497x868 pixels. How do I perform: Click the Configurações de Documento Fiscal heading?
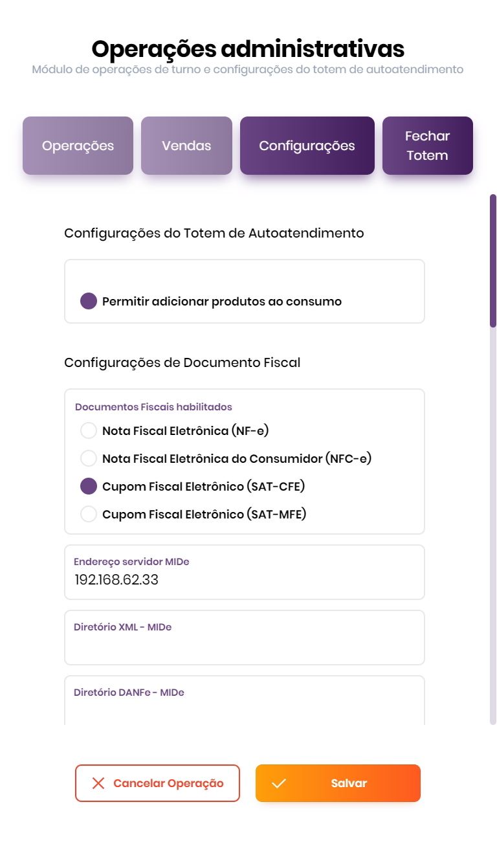[x=182, y=362]
